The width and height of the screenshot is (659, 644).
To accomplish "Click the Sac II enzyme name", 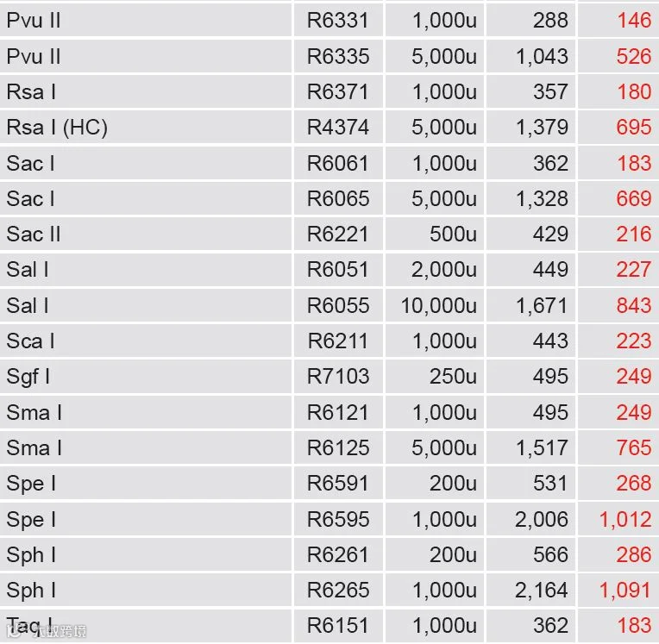I will [x=34, y=234].
